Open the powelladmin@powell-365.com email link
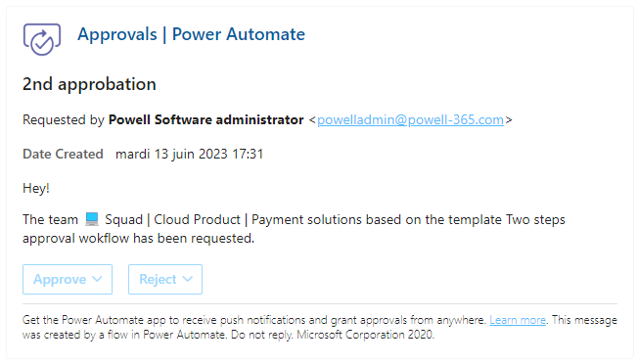Image resolution: width=638 pixels, height=364 pixels. 411,119
